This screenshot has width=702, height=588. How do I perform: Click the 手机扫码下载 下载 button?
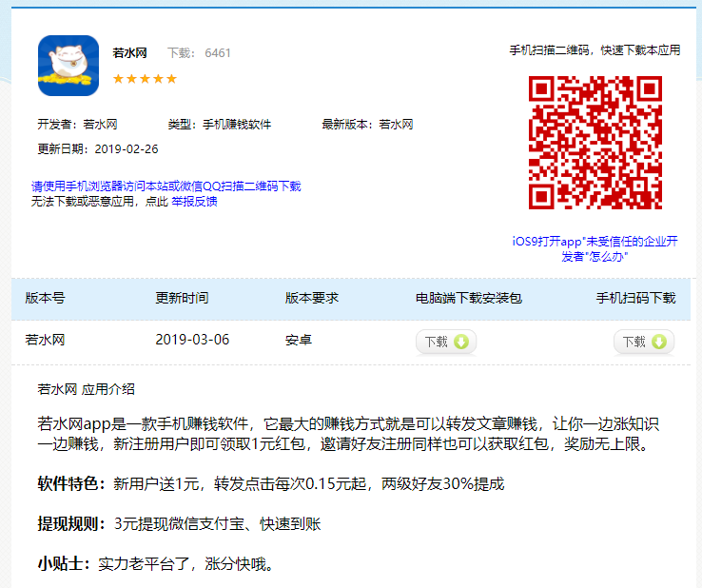coord(644,343)
